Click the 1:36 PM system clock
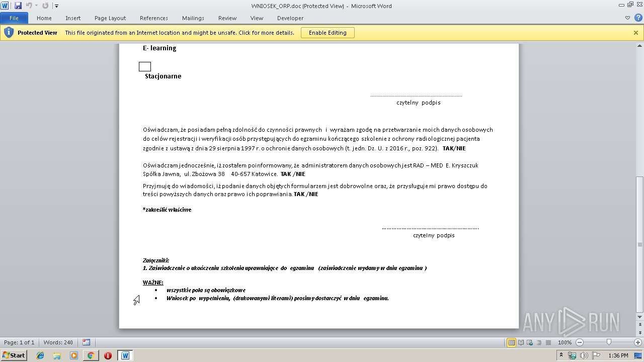The height and width of the screenshot is (362, 644). click(618, 355)
